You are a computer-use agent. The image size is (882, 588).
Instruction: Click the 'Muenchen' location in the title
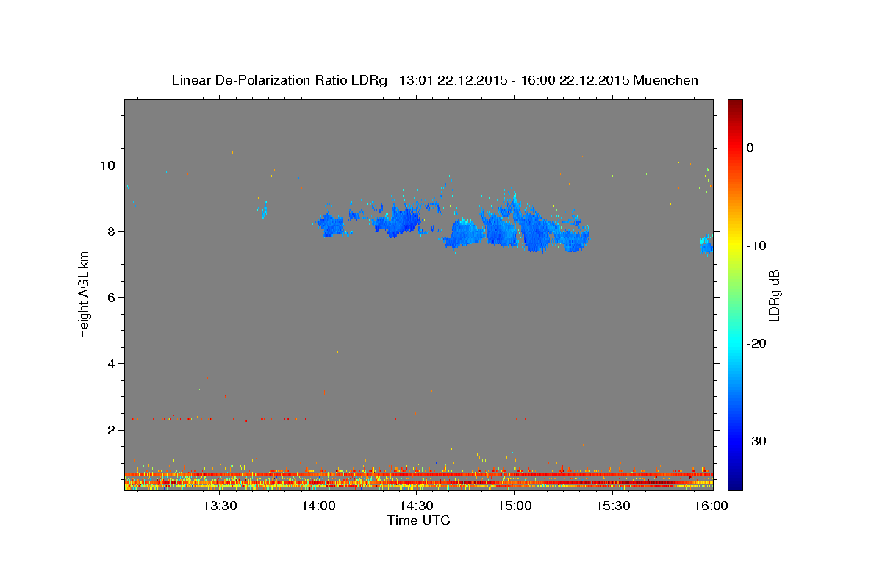666,80
